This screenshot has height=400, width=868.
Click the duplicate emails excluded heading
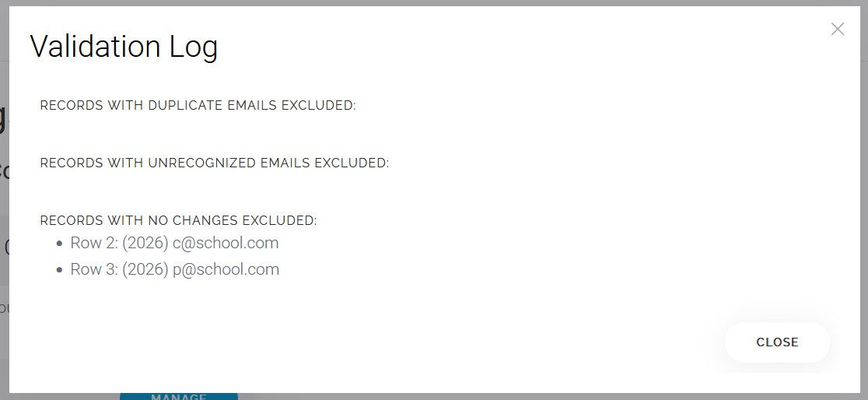pos(198,105)
